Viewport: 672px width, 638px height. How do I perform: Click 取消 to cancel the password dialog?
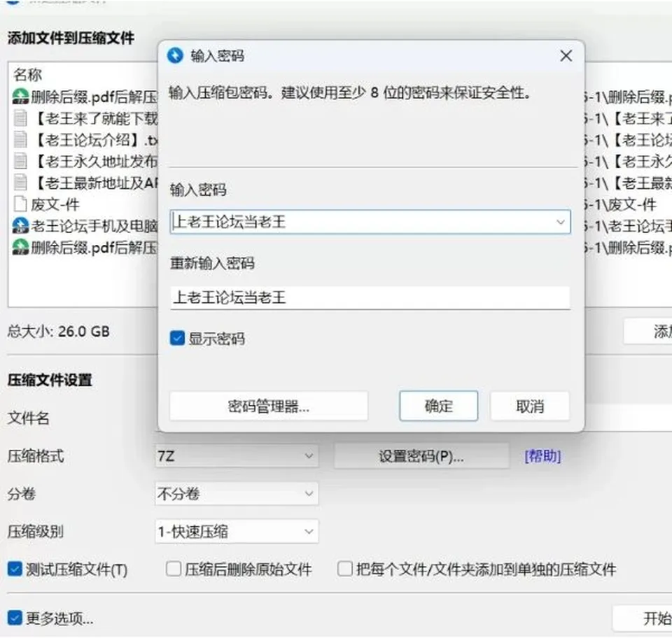click(x=530, y=406)
